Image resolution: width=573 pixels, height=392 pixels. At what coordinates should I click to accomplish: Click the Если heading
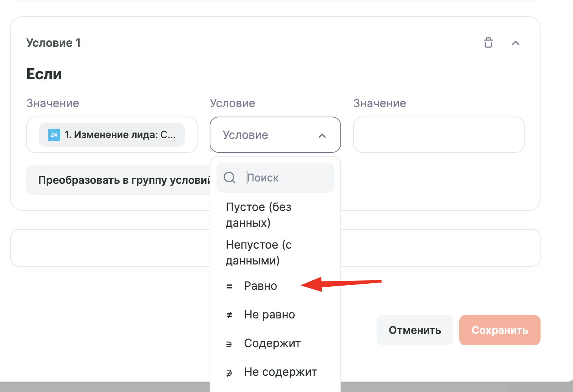coord(44,74)
